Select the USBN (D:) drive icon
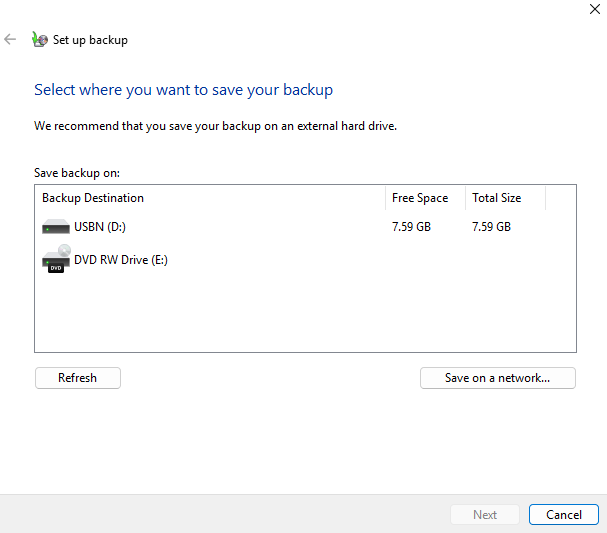The width and height of the screenshot is (607, 533). [x=56, y=227]
